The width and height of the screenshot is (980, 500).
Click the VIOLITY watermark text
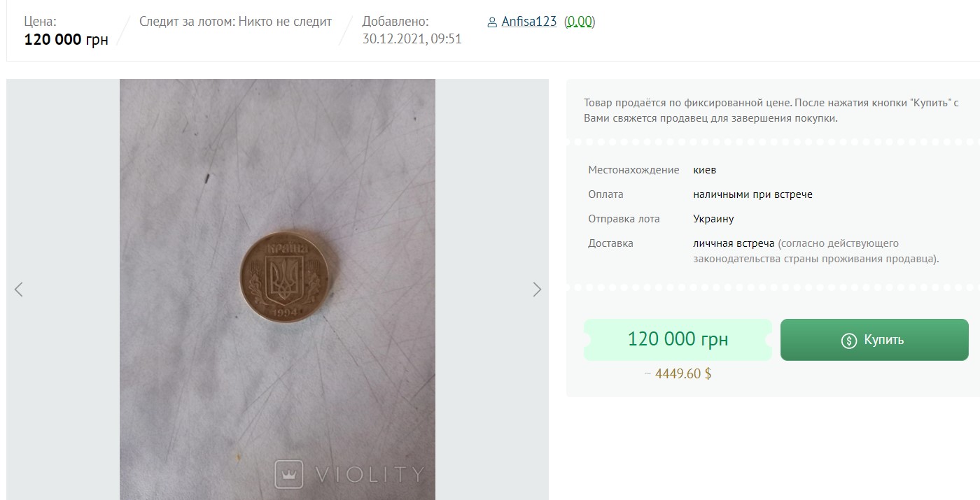[x=369, y=474]
